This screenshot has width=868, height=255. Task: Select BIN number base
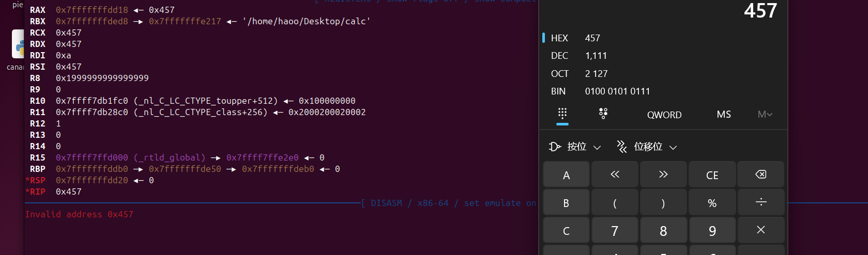(558, 91)
